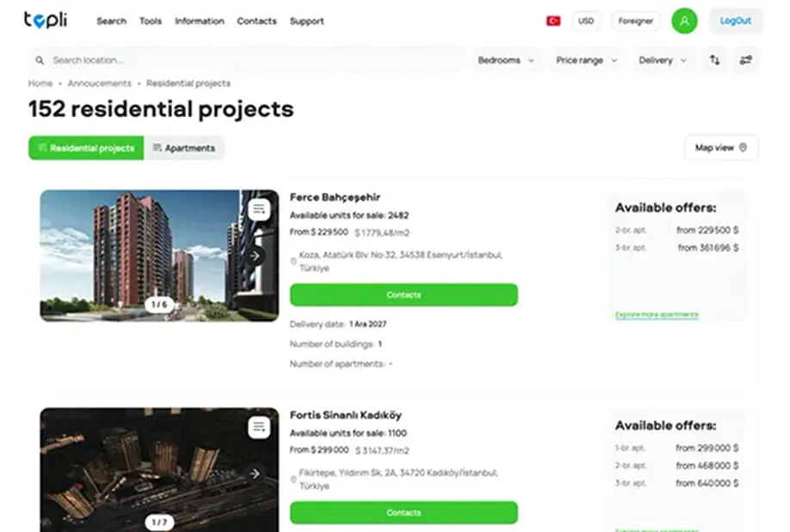Click the tepli logo

coord(46,20)
